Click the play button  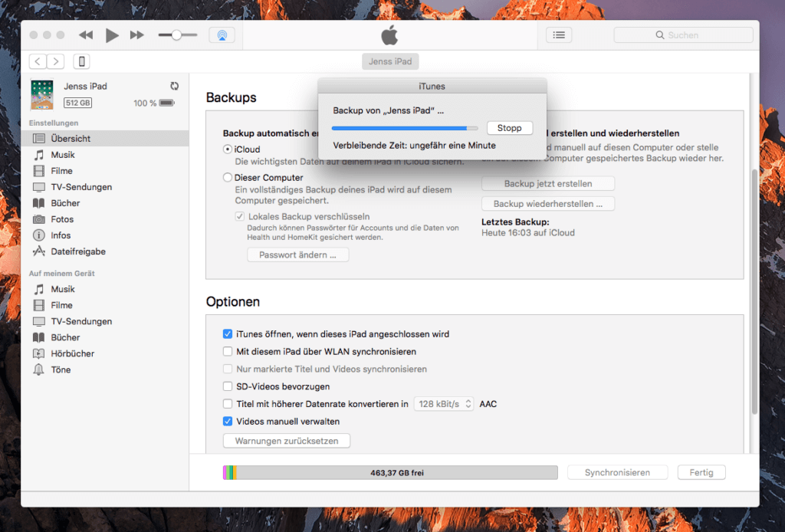112,35
